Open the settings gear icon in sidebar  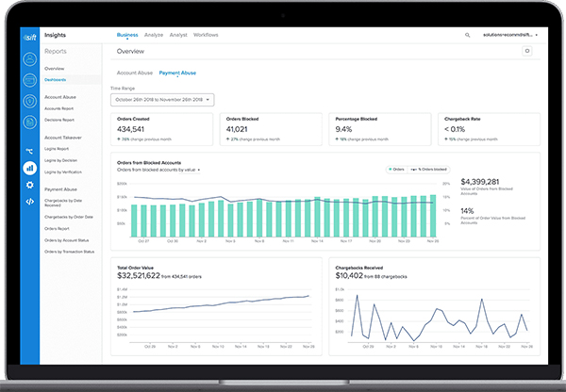point(29,185)
